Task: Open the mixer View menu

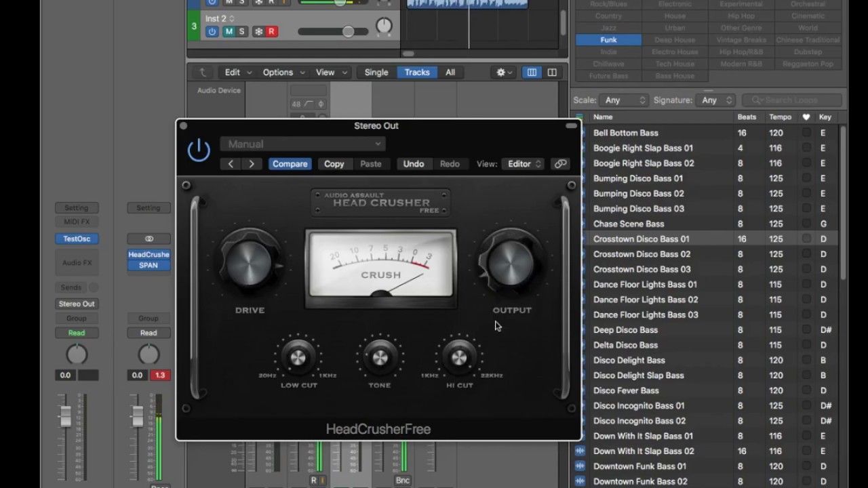Action: [331, 73]
